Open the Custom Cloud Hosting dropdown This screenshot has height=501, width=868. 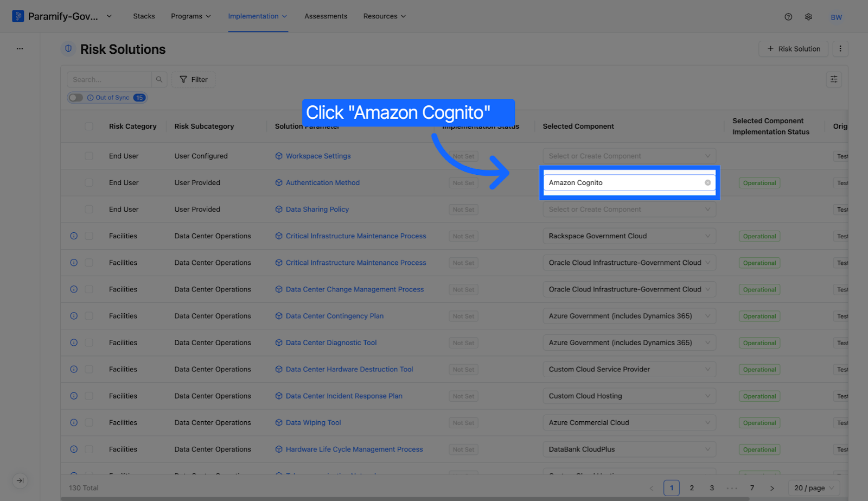coord(629,396)
